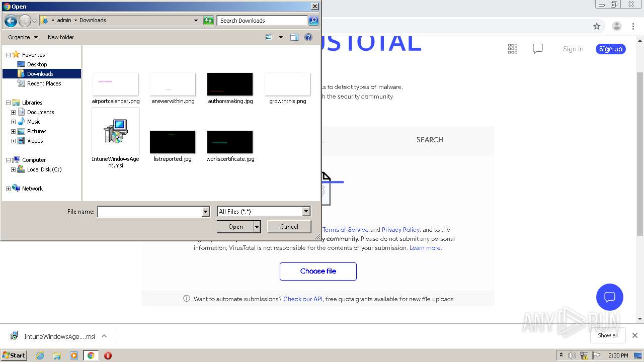Screen dimensions: 644x362
Task: Select Desktop in Favorites
Action: click(x=37, y=64)
